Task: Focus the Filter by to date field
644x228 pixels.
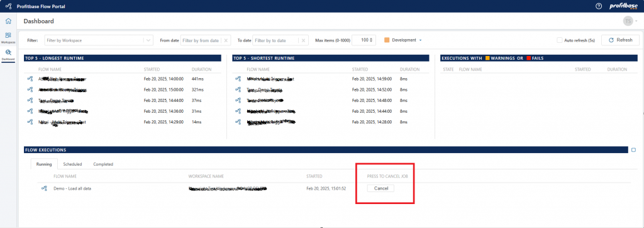Action: (275, 40)
